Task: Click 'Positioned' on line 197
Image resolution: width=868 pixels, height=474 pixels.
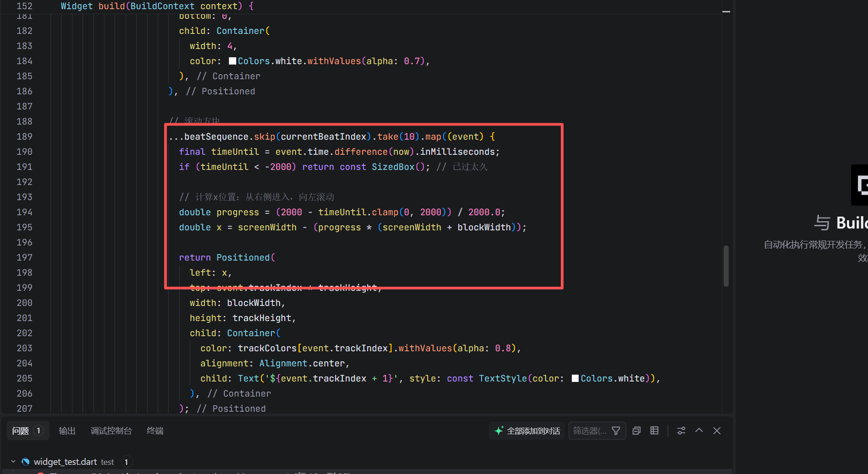Action: (x=243, y=257)
